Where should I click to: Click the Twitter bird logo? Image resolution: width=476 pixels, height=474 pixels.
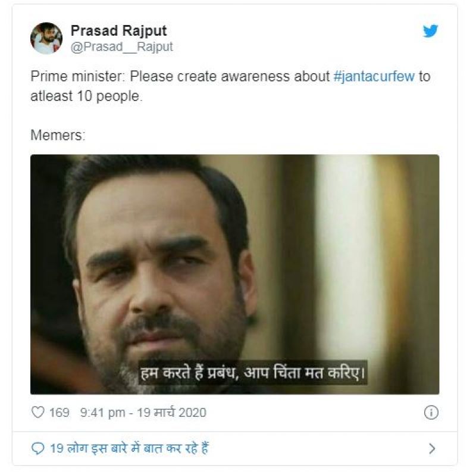(x=430, y=32)
